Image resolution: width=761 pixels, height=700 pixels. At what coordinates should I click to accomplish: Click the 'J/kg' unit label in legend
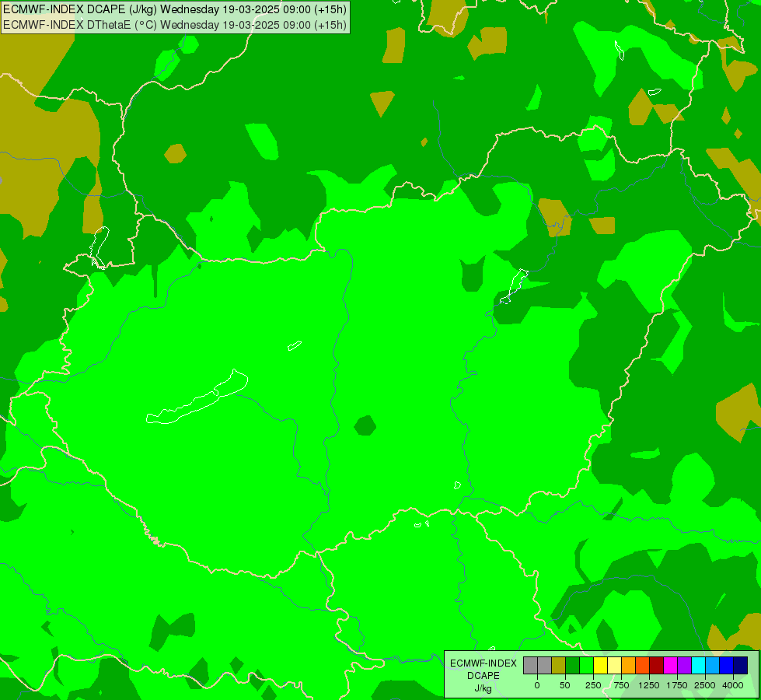(483, 689)
